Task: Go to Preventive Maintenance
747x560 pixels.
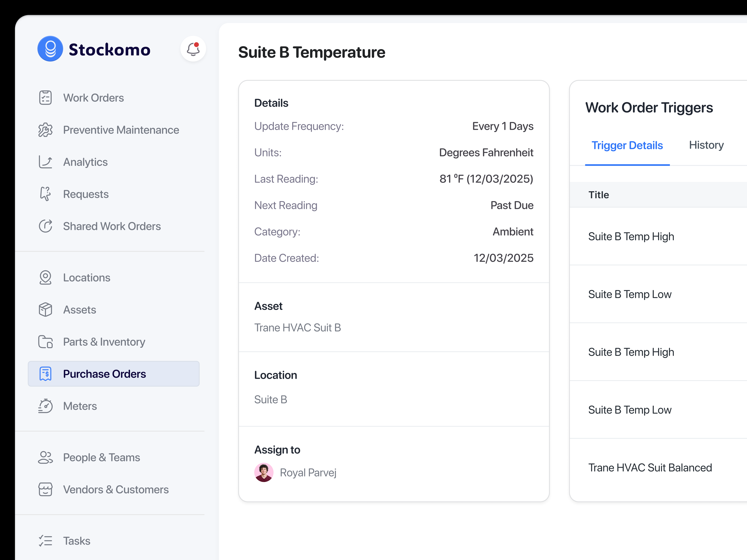Action: [x=114, y=130]
